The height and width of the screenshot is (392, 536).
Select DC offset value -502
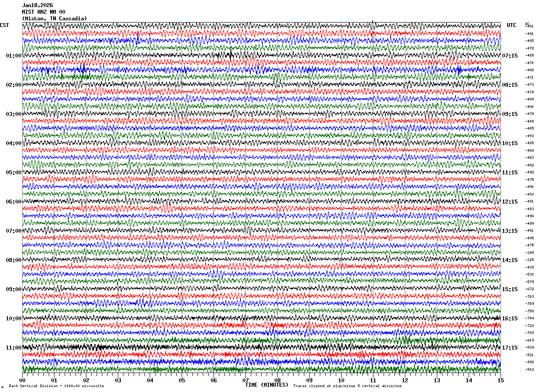pyautogui.click(x=529, y=369)
